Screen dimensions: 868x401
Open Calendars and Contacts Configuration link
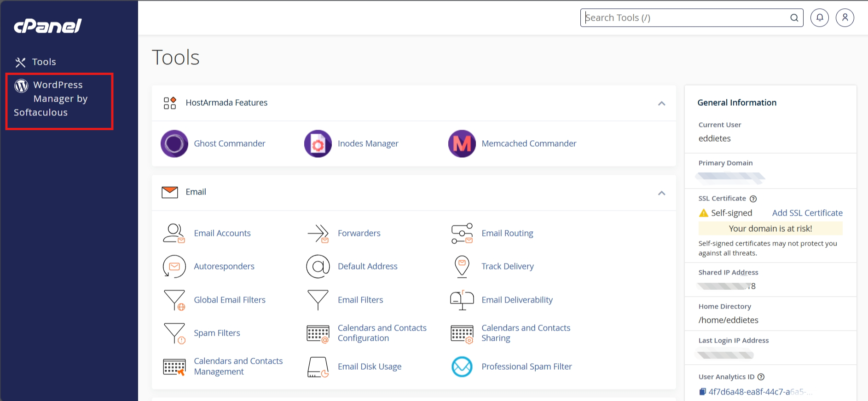(382, 333)
